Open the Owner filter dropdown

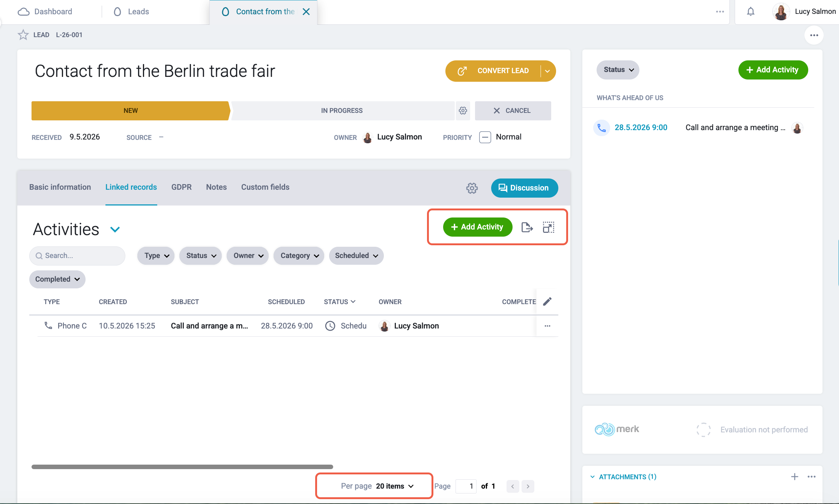[x=248, y=256]
